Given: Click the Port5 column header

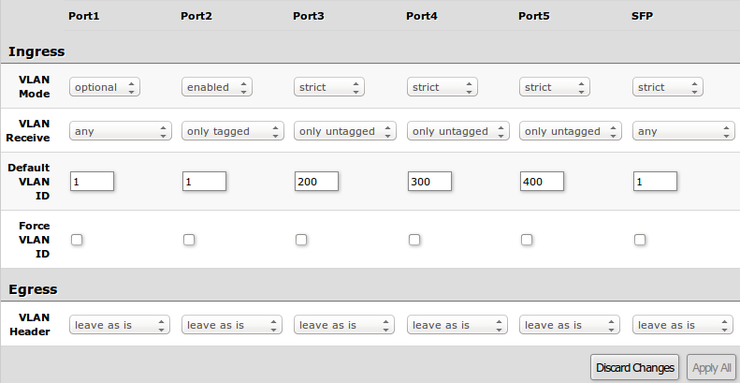Looking at the screenshot, I should pos(534,16).
